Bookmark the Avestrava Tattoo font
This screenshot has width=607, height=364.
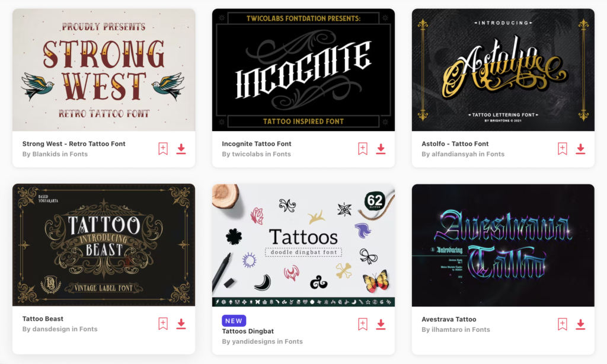tap(563, 324)
